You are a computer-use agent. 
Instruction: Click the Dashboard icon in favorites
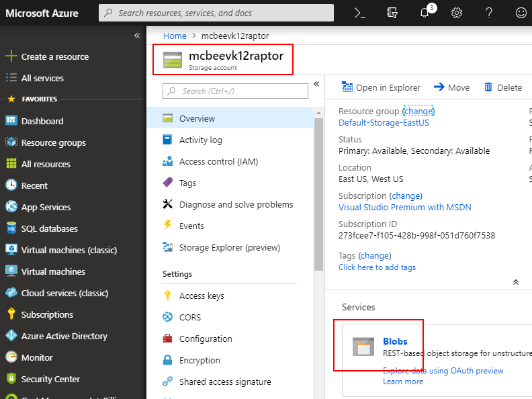11,120
